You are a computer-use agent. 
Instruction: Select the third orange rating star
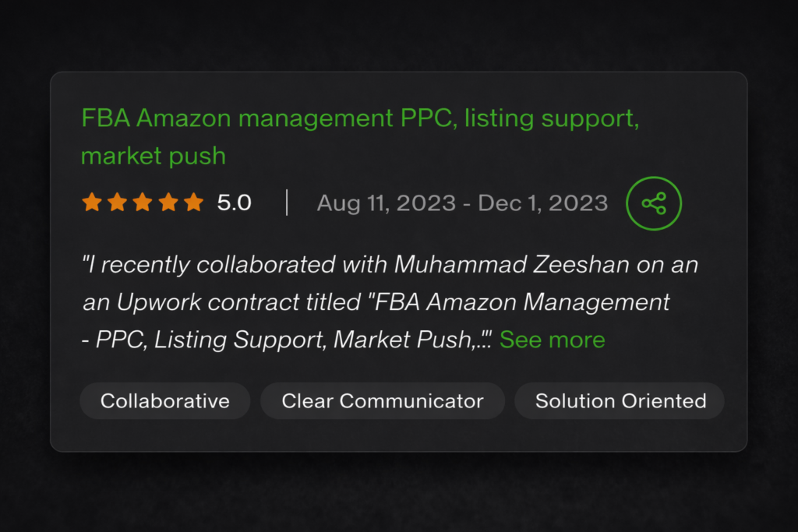click(143, 203)
